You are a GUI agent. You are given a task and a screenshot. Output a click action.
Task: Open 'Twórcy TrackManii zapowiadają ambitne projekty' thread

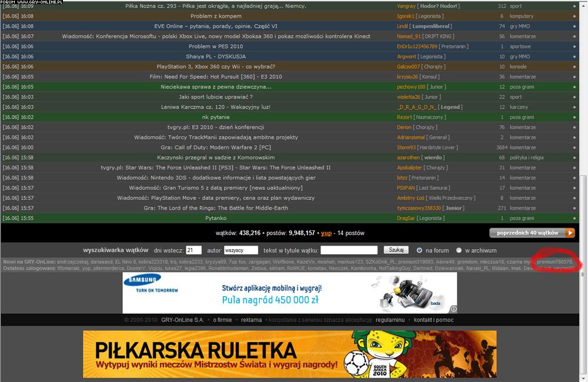216,138
